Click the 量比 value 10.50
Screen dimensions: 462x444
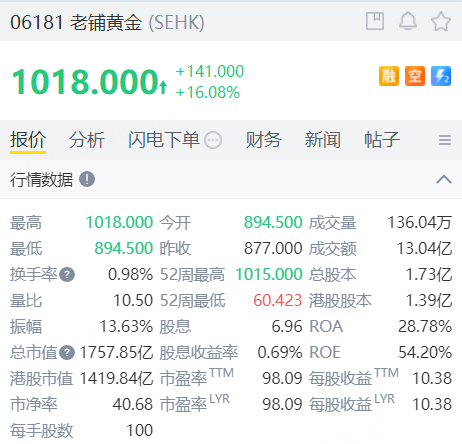tap(133, 300)
